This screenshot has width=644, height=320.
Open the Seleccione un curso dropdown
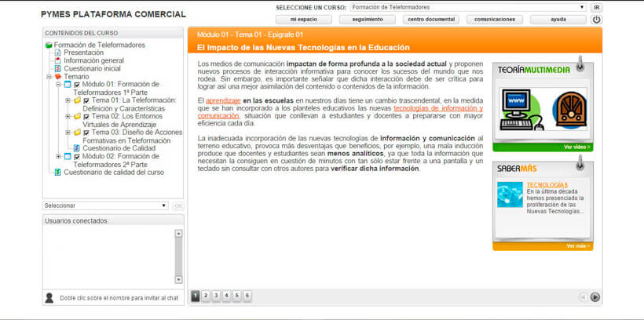[468, 7]
